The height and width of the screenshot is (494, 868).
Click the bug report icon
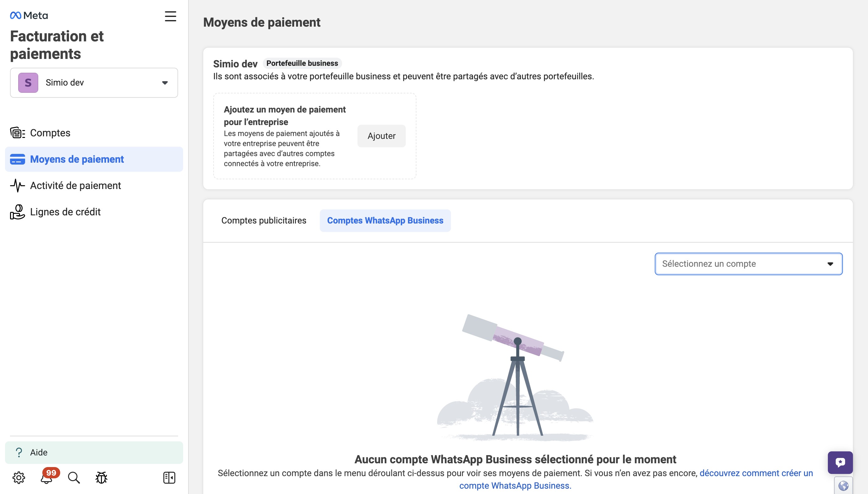[101, 477]
